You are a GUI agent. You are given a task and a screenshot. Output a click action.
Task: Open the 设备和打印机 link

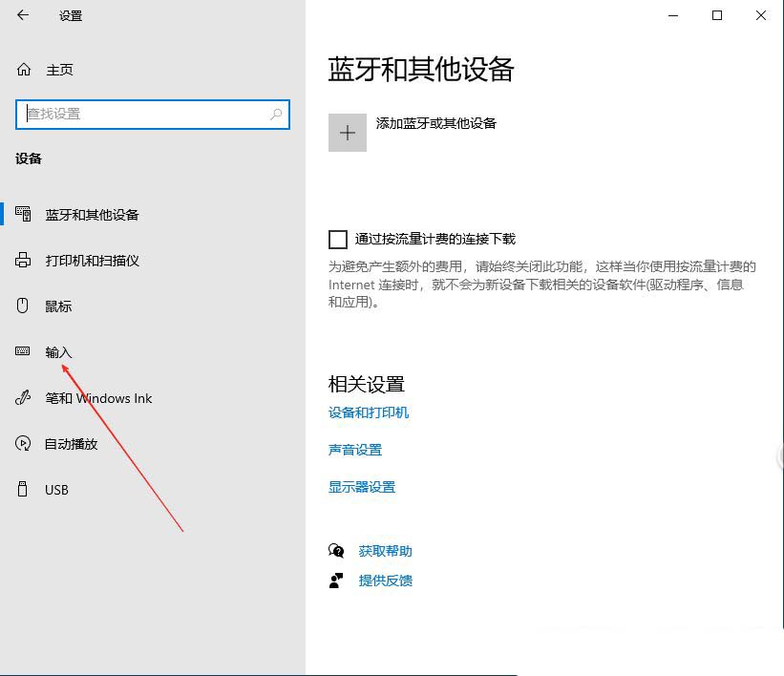[369, 412]
